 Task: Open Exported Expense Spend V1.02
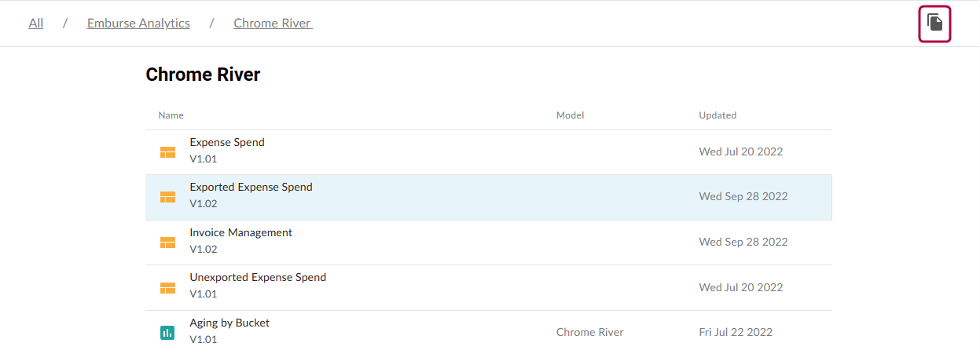[x=251, y=187]
